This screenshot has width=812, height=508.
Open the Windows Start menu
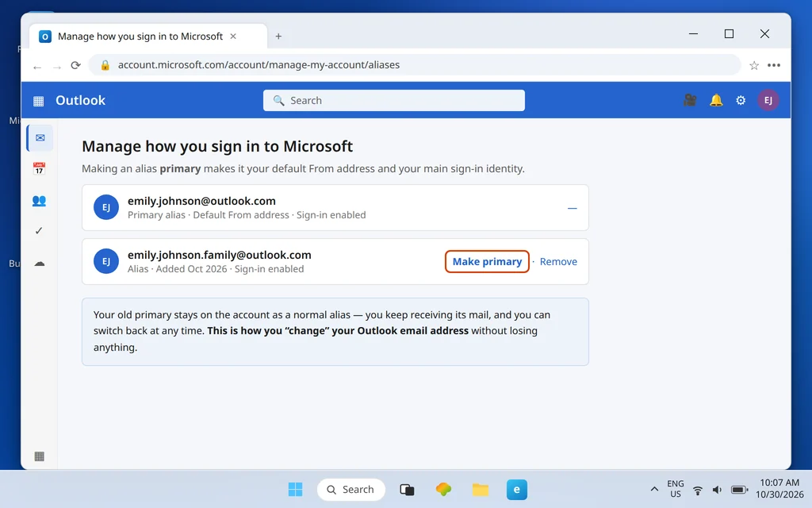[295, 489]
